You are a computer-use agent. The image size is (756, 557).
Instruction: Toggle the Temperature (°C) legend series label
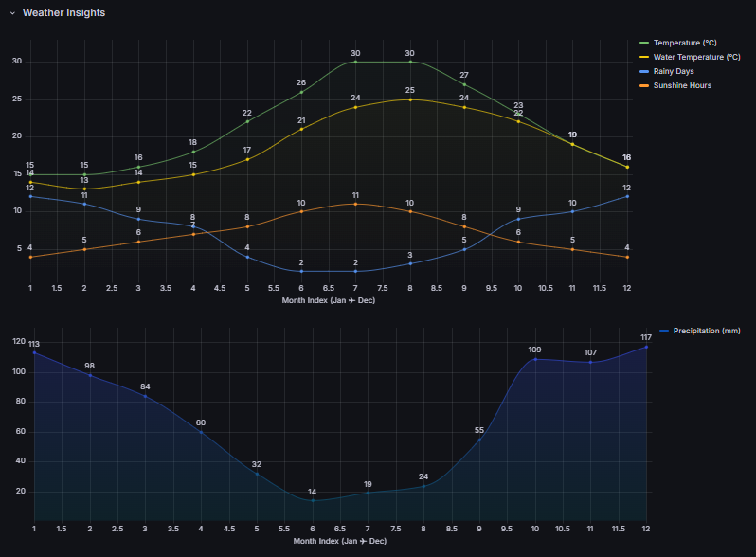[x=684, y=43]
